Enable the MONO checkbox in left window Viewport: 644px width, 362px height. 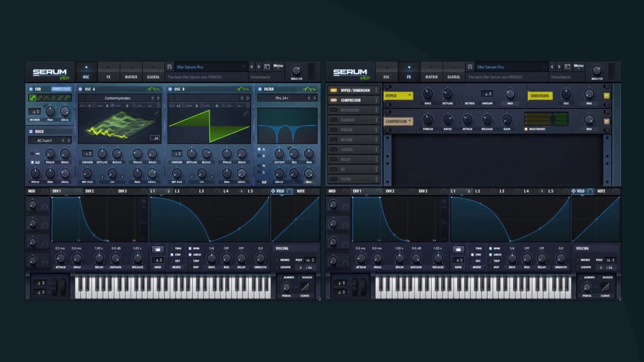277,260
